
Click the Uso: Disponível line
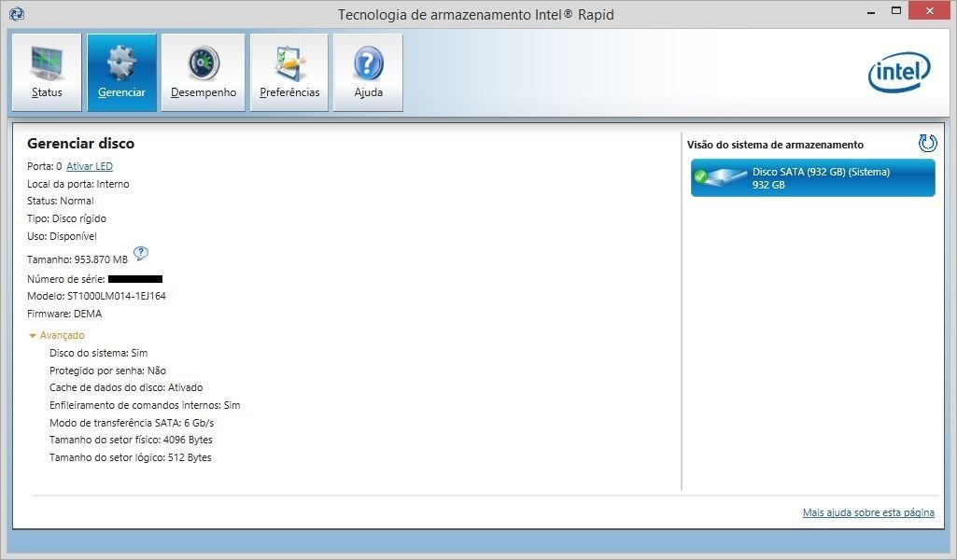click(62, 237)
